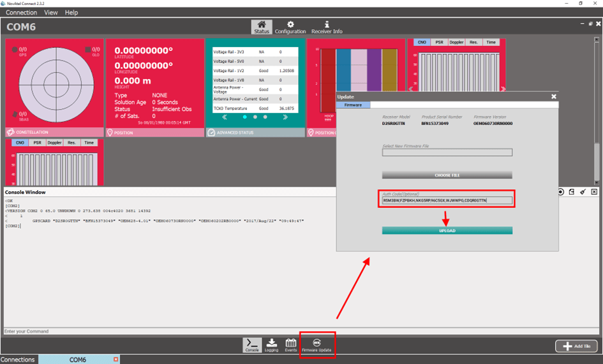Click right chevron in the upper-right signal tile
This screenshot has height=364, width=603.
click(503, 89)
